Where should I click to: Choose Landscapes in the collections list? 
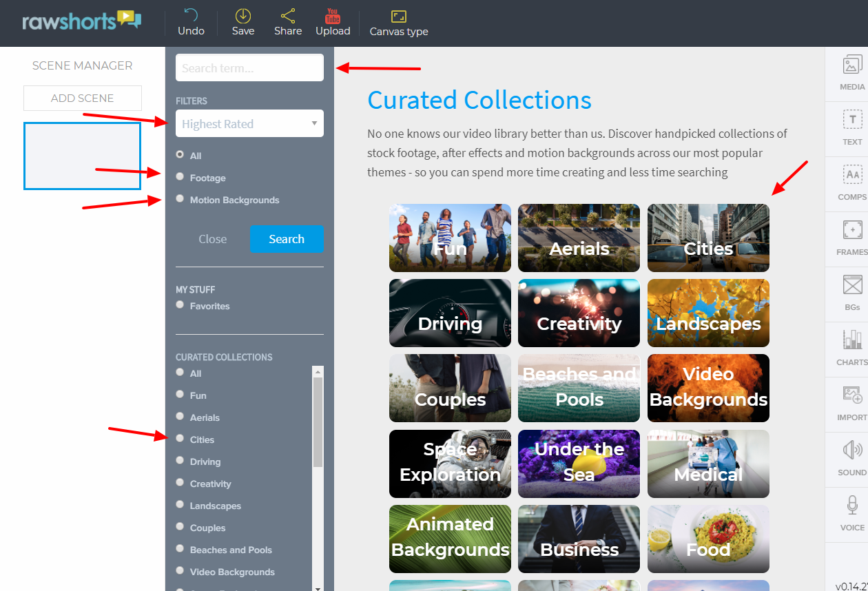[x=180, y=504]
